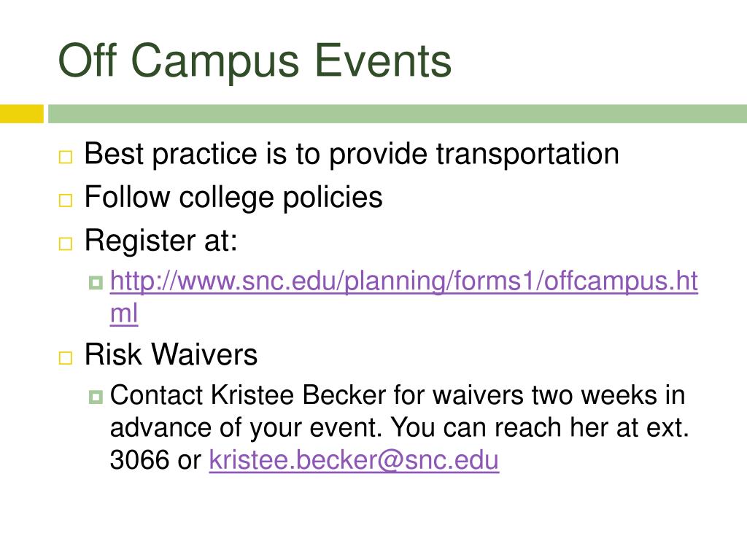747x560 pixels.
Task: Click the square bullet before Best practice
Action: pyautogui.click(x=65, y=157)
